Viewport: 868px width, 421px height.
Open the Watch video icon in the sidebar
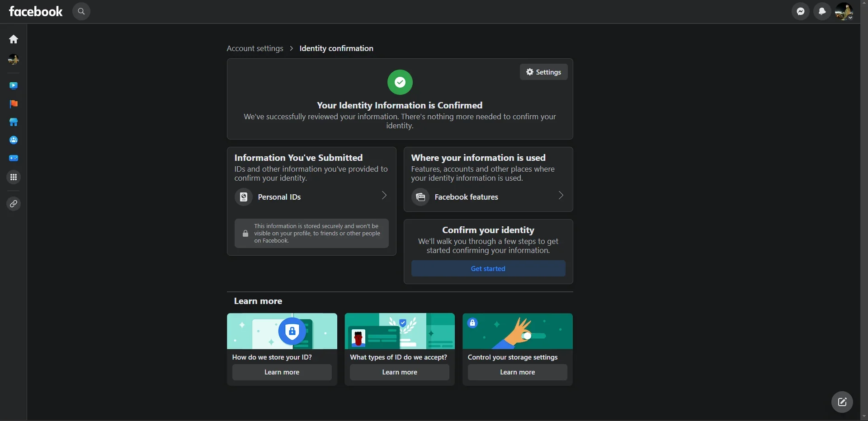coord(14,86)
